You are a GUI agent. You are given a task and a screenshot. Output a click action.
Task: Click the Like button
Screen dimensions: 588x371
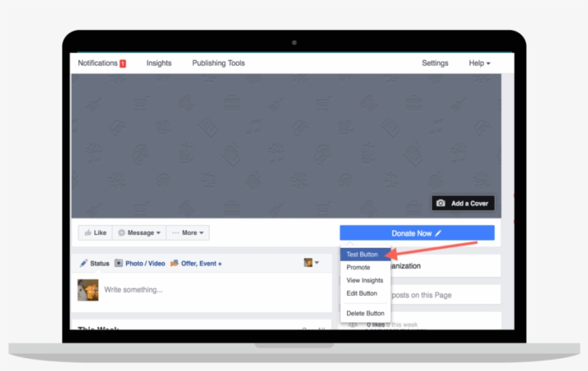[x=95, y=233]
